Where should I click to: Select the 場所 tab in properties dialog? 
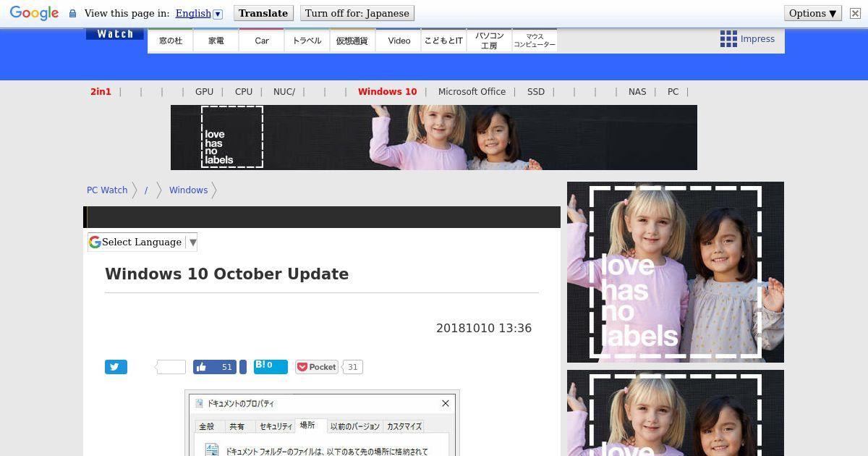tap(309, 426)
